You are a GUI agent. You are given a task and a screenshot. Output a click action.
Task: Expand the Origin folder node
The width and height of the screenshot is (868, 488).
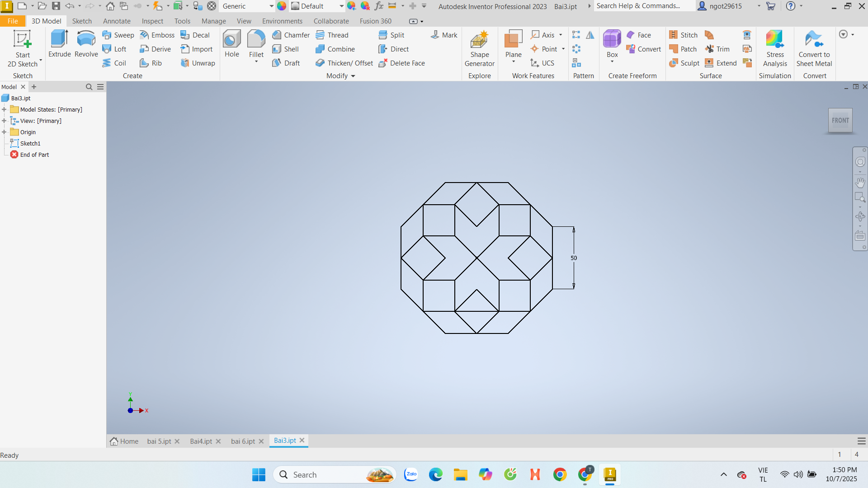(x=4, y=132)
